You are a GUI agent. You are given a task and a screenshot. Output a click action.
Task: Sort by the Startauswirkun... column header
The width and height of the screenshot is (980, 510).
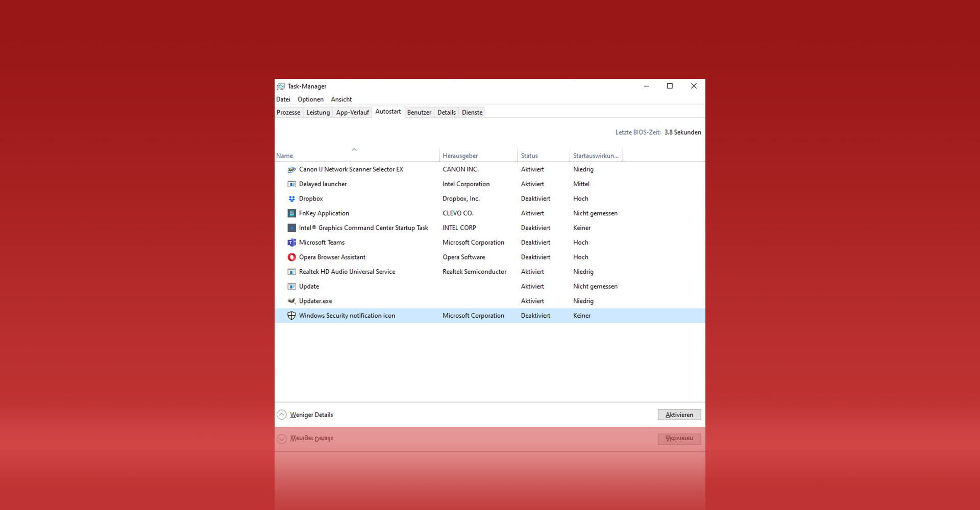[596, 156]
